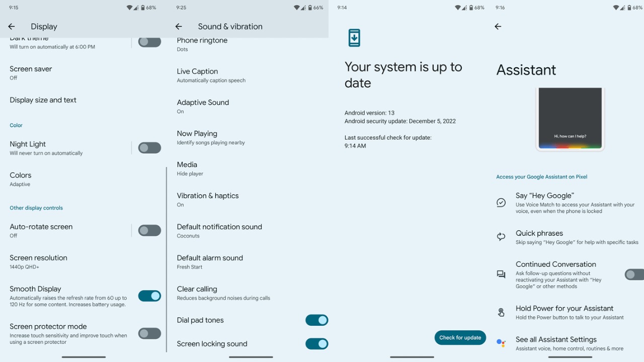
Task: Tap navigation handle on Sound & vibration screen
Action: click(251, 357)
